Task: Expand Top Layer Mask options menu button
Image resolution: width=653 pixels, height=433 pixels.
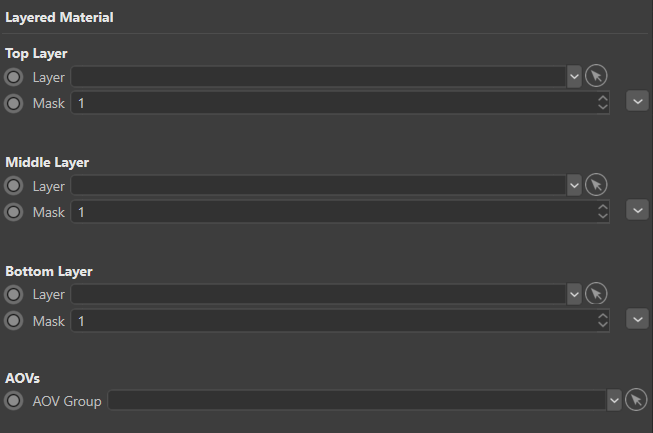Action: click(x=637, y=101)
